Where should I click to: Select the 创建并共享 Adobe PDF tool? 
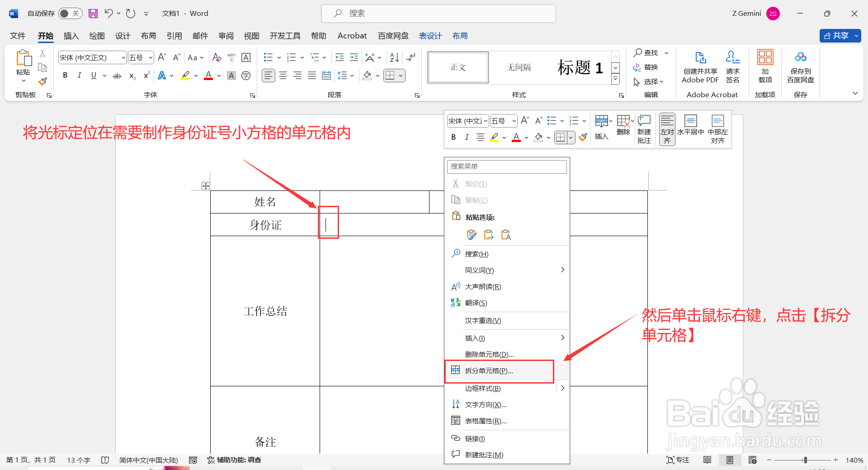pos(700,67)
